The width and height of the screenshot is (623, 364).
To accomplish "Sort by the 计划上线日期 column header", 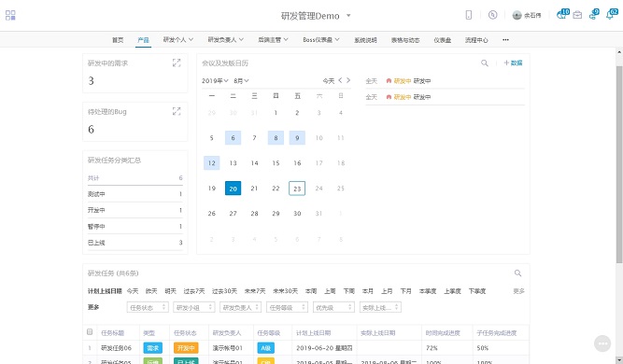I will [313, 332].
